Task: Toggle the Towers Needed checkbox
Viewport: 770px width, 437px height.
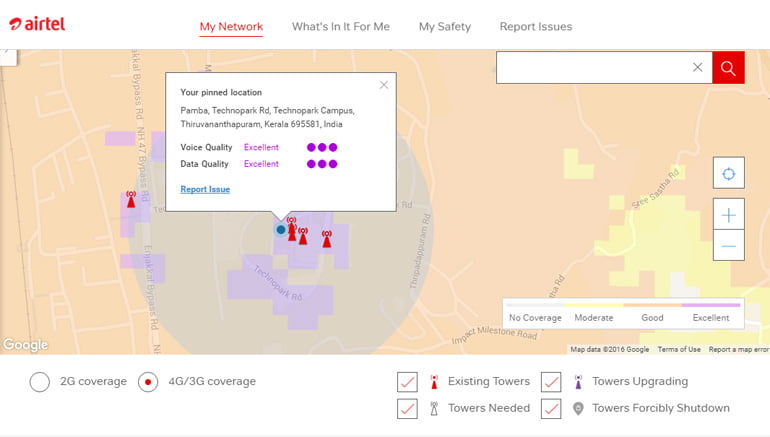Action: (x=407, y=409)
